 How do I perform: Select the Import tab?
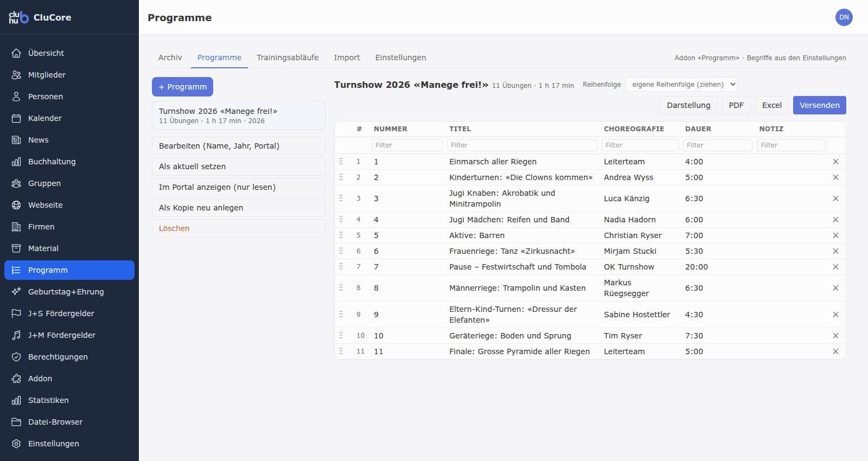(347, 57)
